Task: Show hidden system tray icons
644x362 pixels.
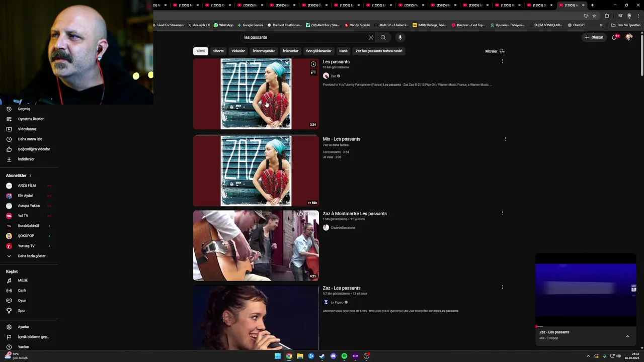Action: (x=588, y=356)
